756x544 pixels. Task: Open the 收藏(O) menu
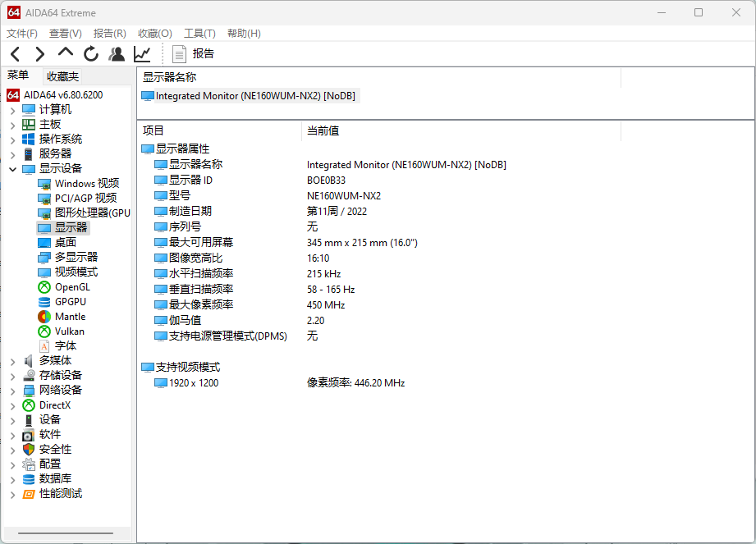point(155,34)
